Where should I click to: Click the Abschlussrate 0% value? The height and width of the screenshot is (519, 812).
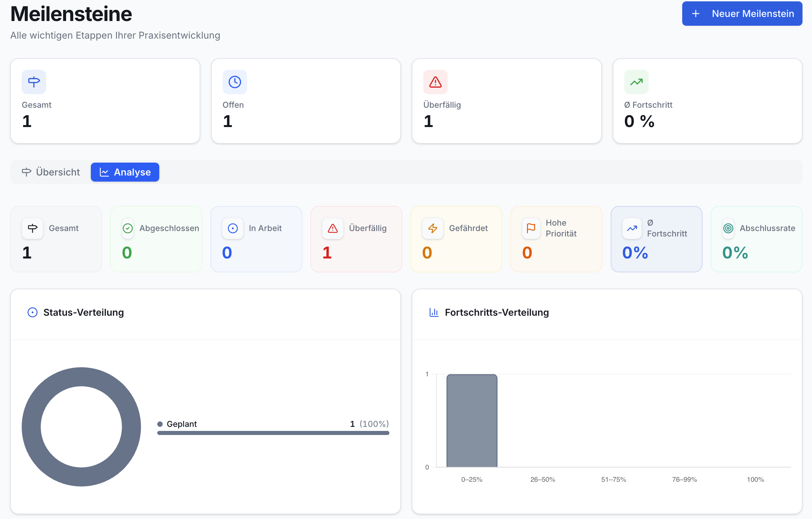coord(735,253)
